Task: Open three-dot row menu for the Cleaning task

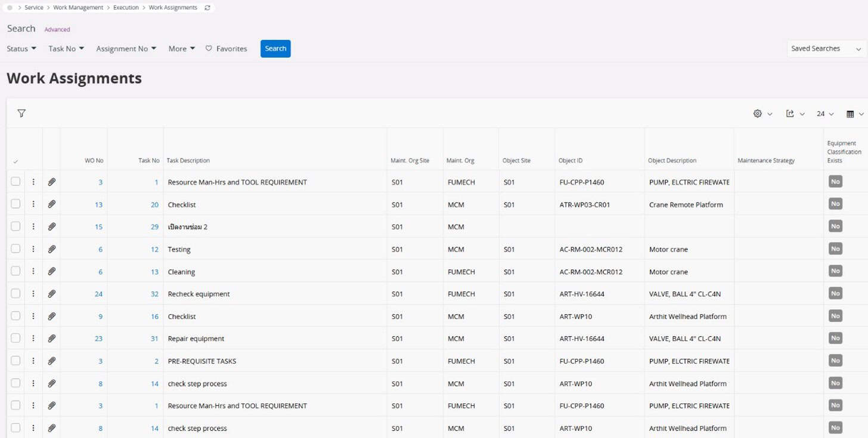Action: pos(33,271)
